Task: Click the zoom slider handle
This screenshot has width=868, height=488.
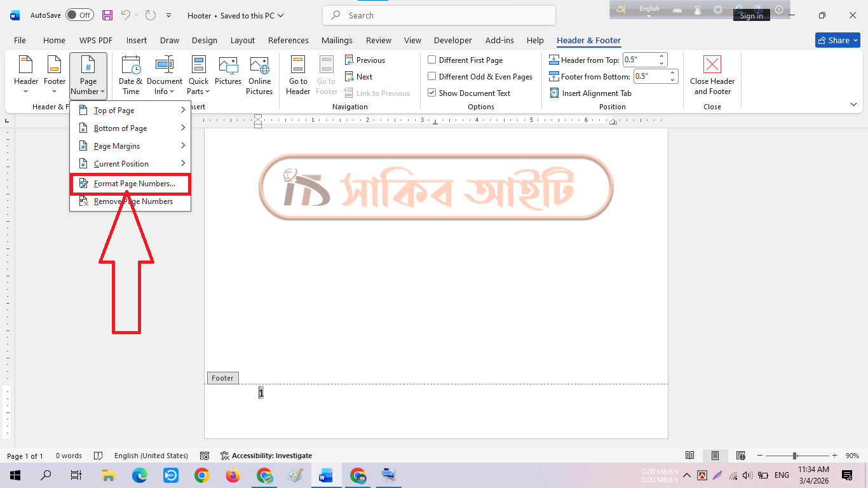Action: point(795,456)
